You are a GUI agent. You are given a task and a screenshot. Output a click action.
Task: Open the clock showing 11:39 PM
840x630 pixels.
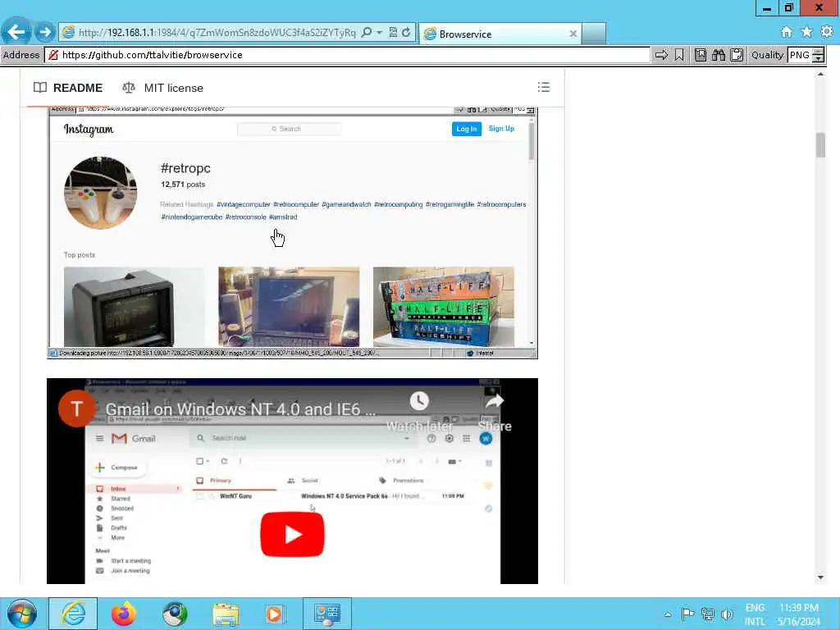(799, 614)
